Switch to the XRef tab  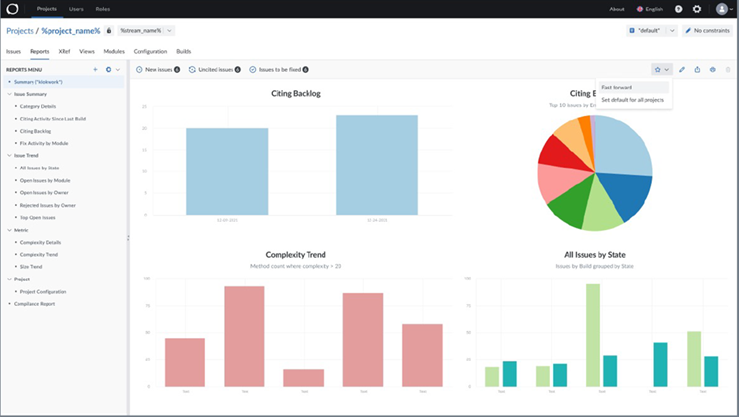tap(64, 51)
